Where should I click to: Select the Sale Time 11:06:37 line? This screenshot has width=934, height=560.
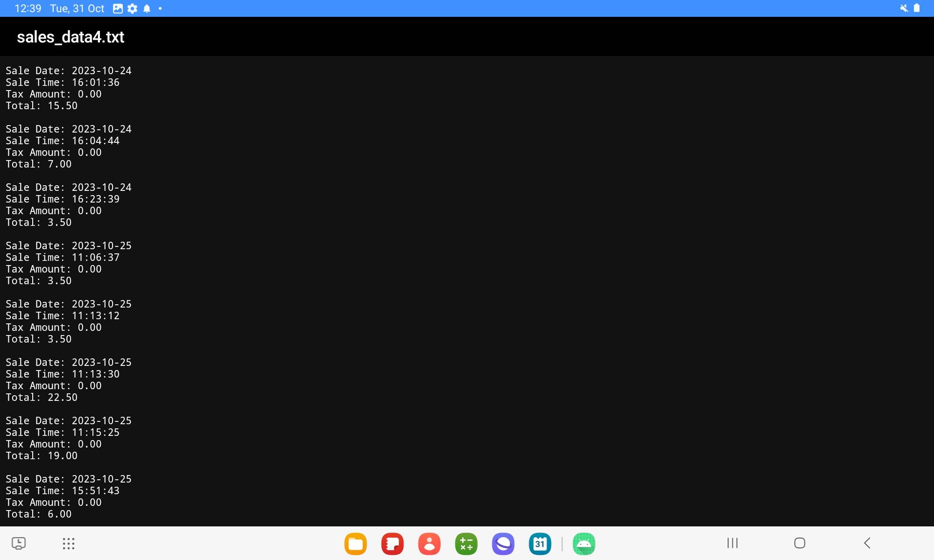[63, 258]
